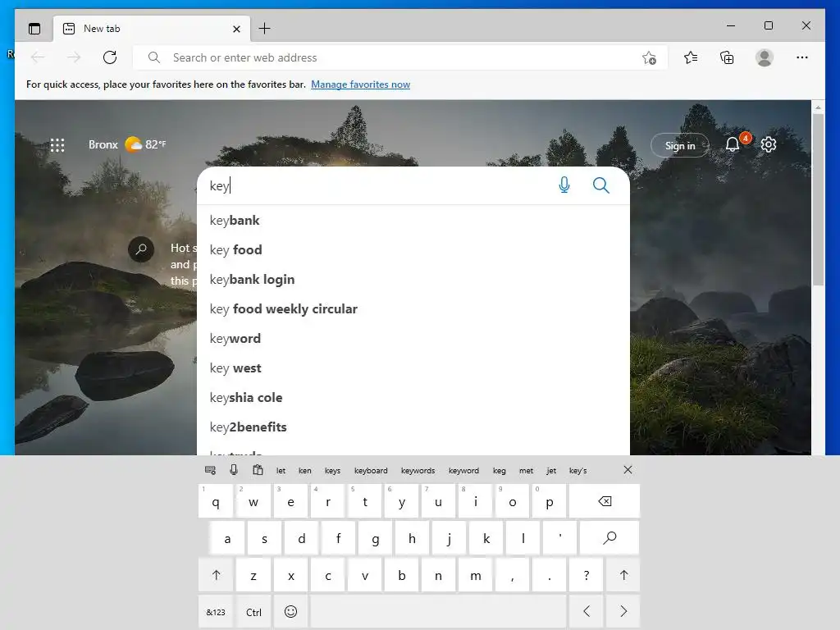Viewport: 840px width, 630px height.
Task: Tap the apostrophe key
Action: pyautogui.click(x=559, y=538)
